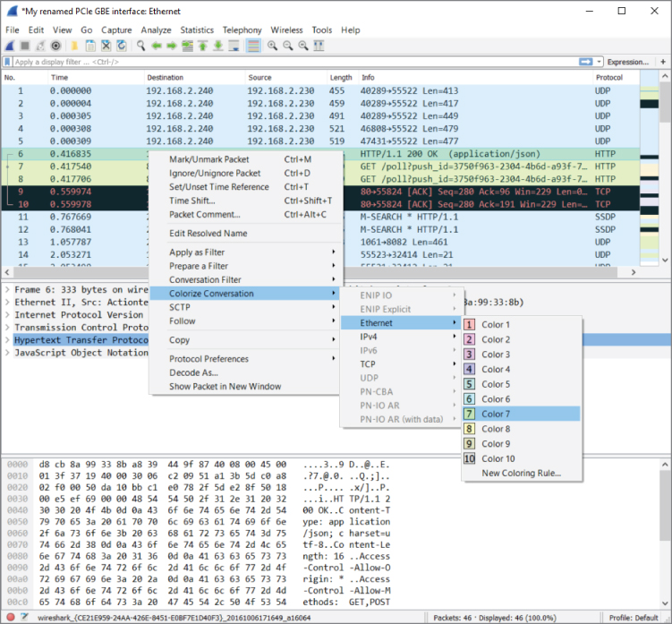Screen dimensions: 672x624
Task: Expand the Ethernet II protocol details
Action: (8, 303)
